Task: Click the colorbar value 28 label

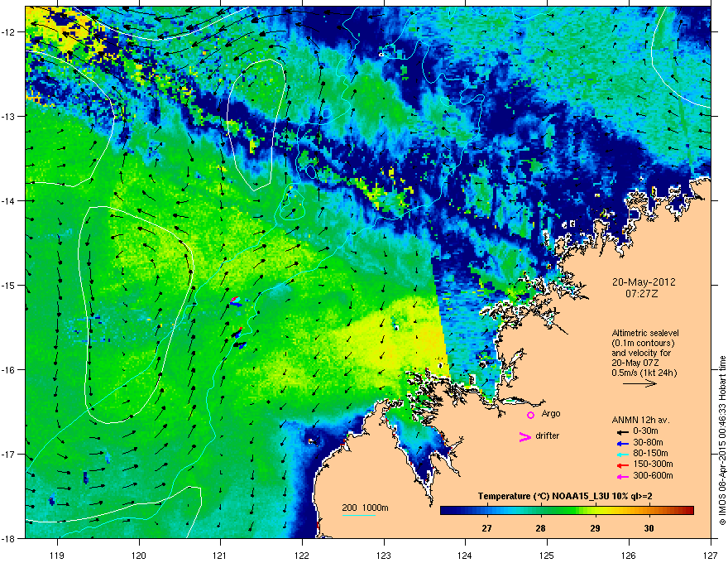Action: tap(540, 528)
